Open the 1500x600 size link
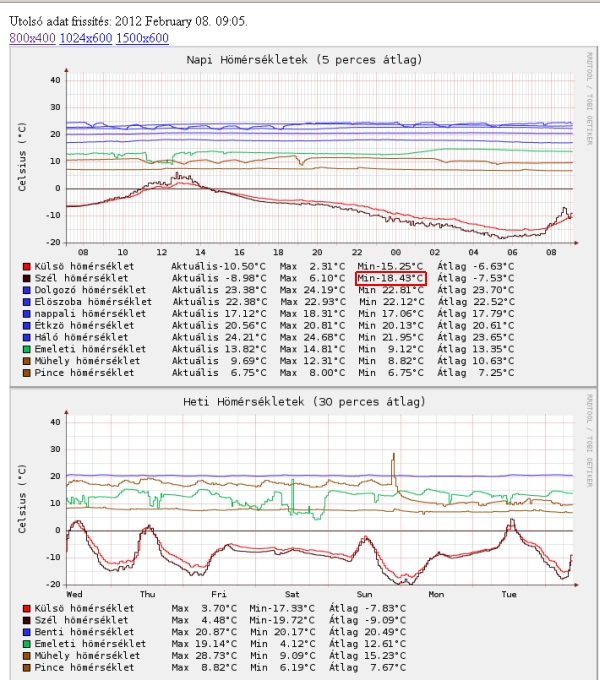This screenshot has height=680, width=600. [x=142, y=38]
